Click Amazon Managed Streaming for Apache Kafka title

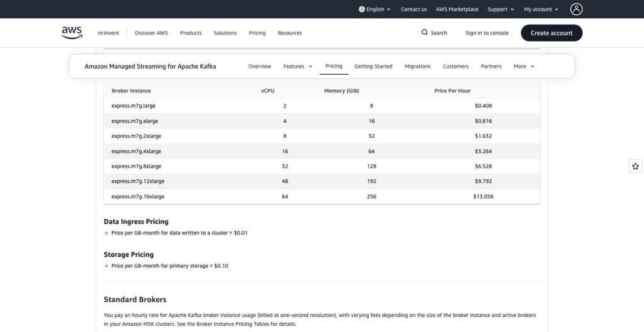point(150,66)
